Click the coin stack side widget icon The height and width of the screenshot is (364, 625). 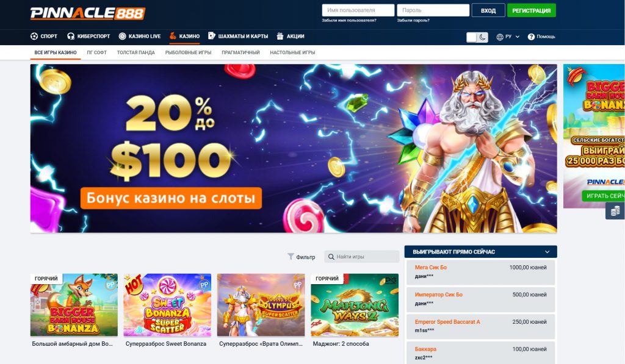click(x=615, y=211)
